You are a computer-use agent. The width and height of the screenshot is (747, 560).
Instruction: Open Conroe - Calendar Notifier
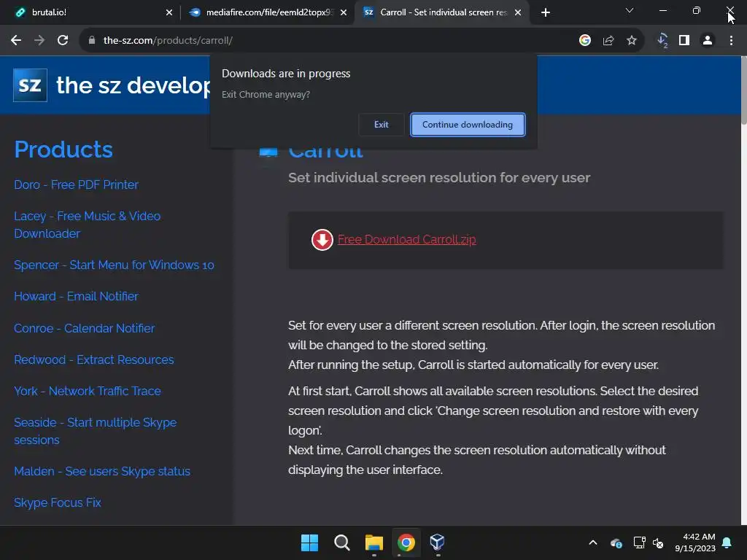(85, 328)
